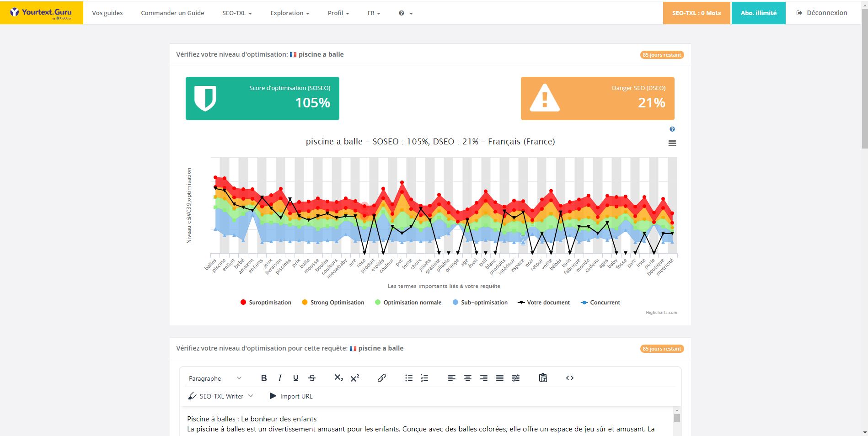
Task: Toggle bold formatting in the editor
Action: click(x=263, y=378)
